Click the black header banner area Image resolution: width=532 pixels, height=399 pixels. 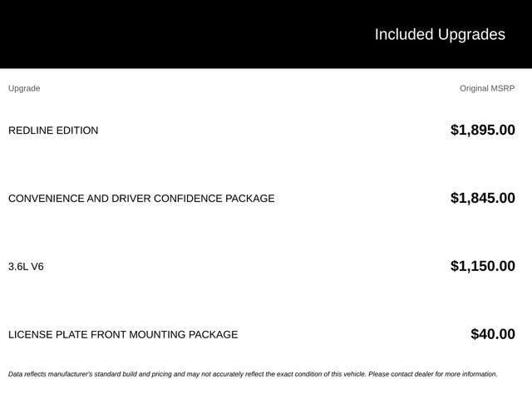pyautogui.click(x=266, y=34)
